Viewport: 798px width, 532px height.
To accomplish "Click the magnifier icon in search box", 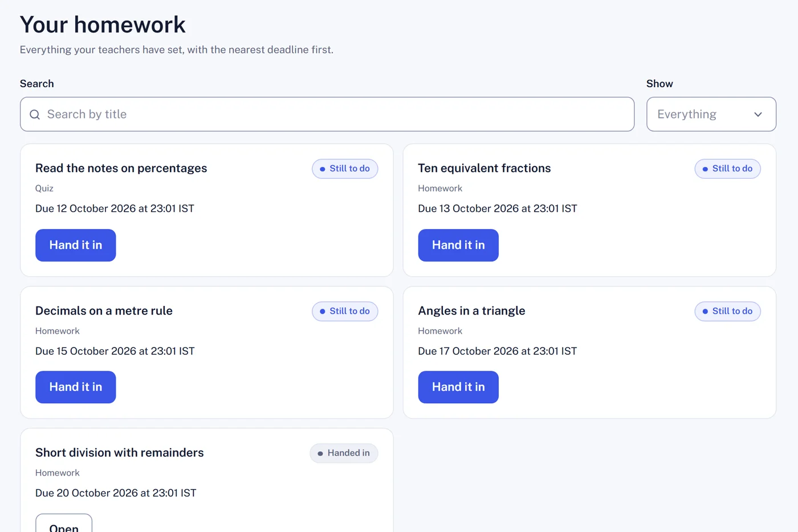I will pyautogui.click(x=35, y=114).
